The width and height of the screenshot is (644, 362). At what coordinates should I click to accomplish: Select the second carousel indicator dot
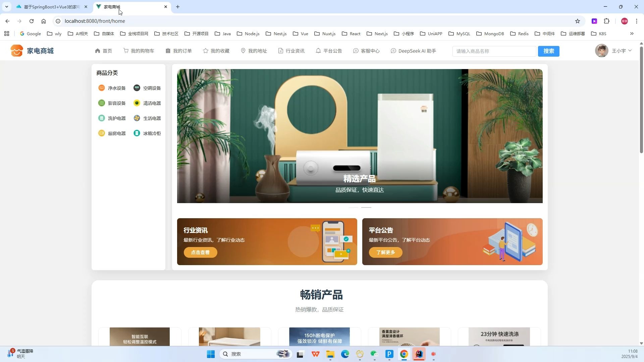[366, 207]
